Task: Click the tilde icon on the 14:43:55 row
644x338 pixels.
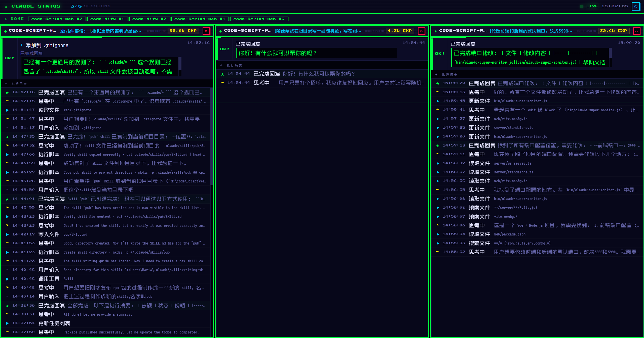Action: (x=7, y=208)
